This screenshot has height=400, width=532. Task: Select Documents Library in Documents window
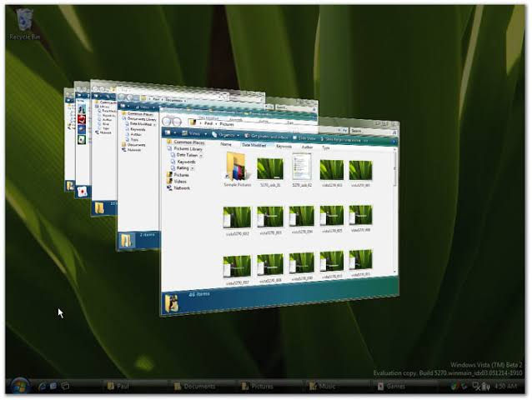(140, 119)
